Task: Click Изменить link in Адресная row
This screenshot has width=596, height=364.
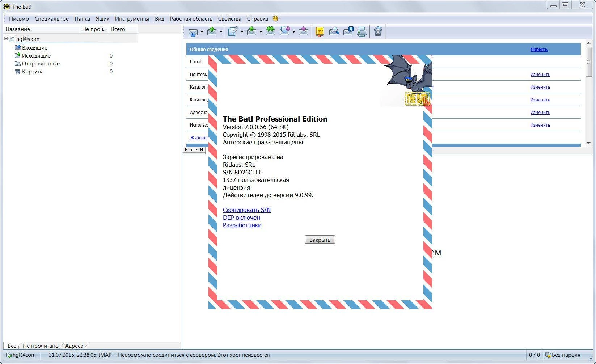Action: coord(540,113)
